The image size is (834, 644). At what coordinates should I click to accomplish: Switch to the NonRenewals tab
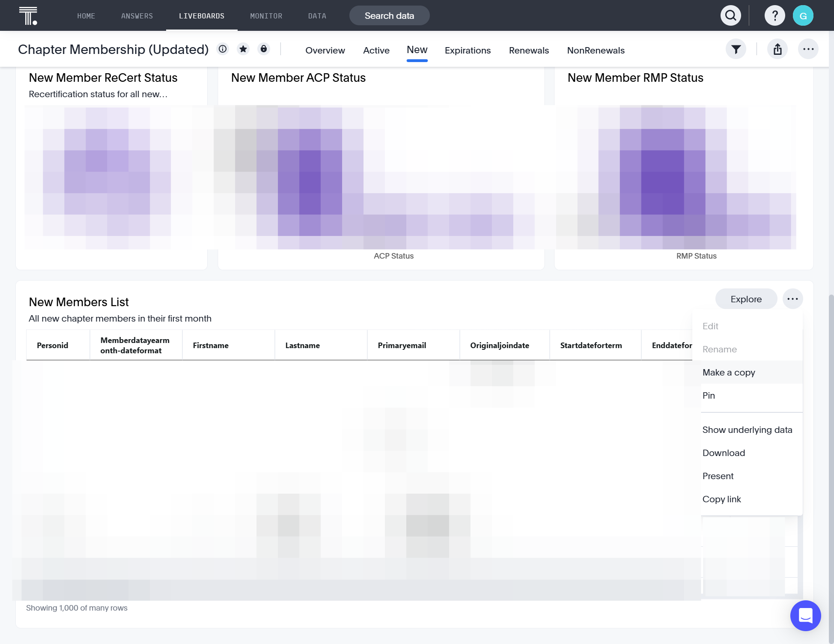[x=596, y=51]
